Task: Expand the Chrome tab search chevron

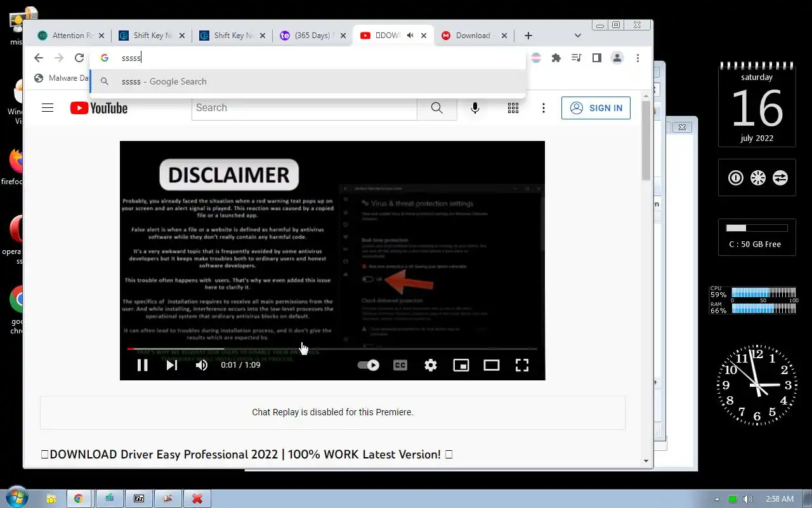Action: coord(577,36)
